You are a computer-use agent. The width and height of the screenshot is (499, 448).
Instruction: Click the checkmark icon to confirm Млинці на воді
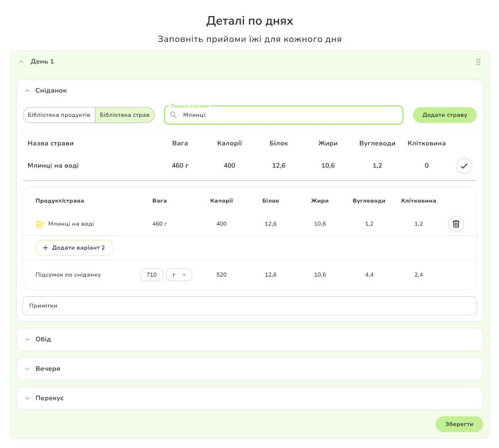(x=464, y=166)
